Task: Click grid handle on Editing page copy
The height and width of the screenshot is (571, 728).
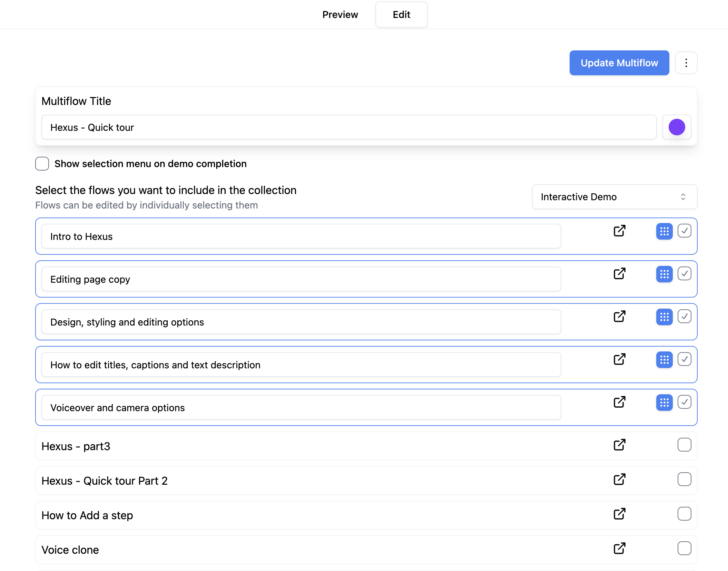Action: tap(665, 274)
